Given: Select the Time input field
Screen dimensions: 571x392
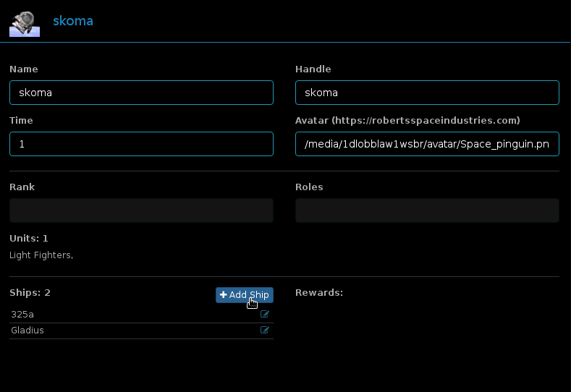Looking at the screenshot, I should pos(141,144).
